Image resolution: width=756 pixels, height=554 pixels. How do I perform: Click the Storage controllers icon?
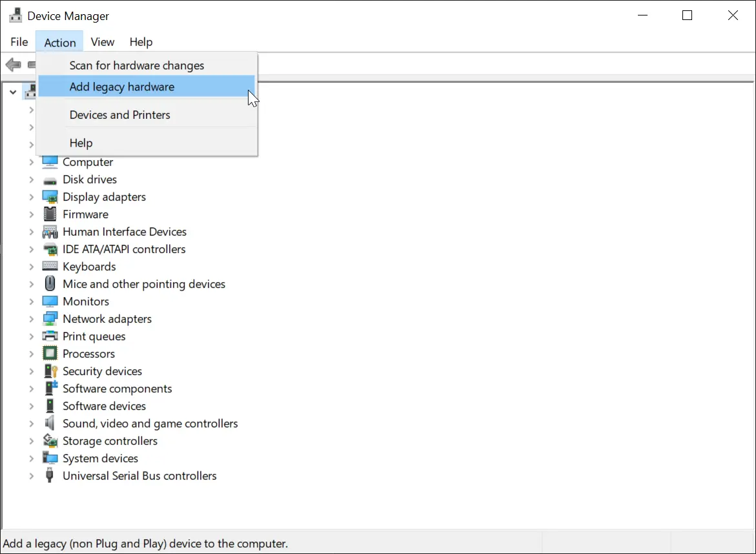(50, 440)
